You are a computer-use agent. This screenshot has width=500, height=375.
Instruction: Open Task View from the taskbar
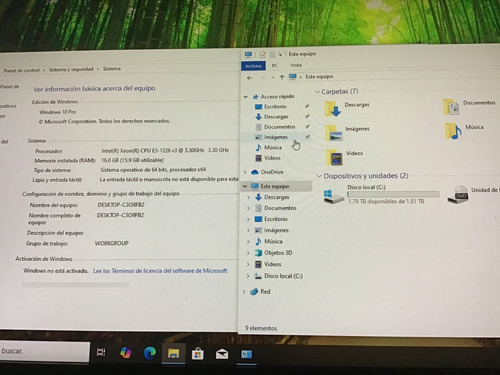click(x=101, y=352)
